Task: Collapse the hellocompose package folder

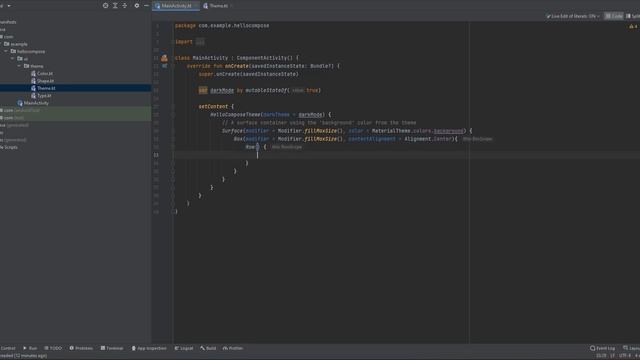Action: 6,51
